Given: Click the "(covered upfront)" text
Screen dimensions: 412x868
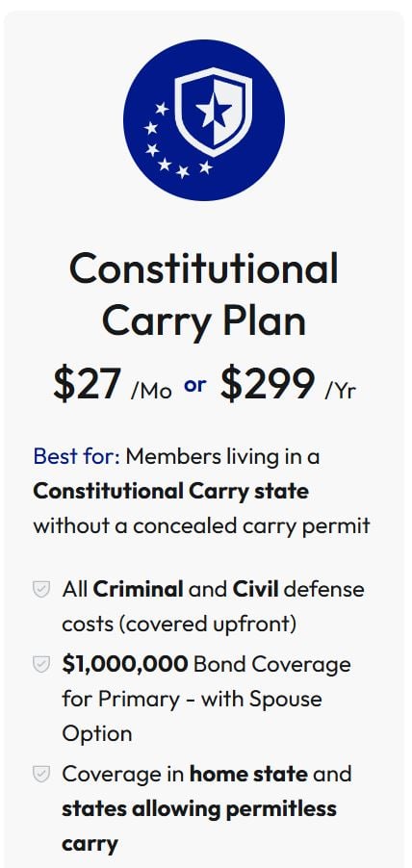Looking at the screenshot, I should 179,625.
